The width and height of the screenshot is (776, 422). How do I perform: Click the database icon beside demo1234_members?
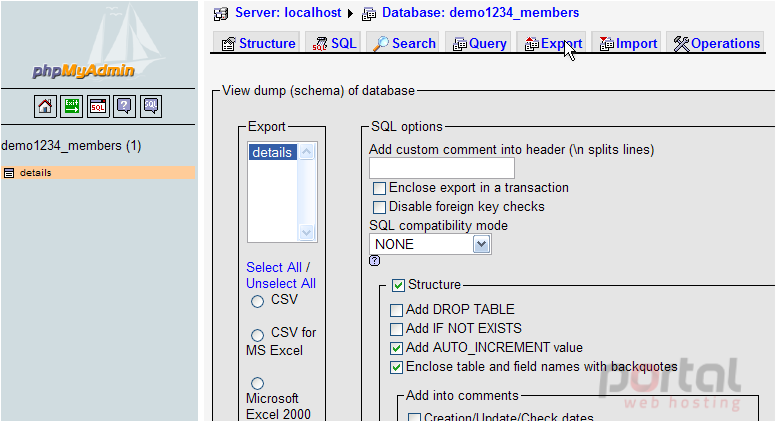click(369, 13)
